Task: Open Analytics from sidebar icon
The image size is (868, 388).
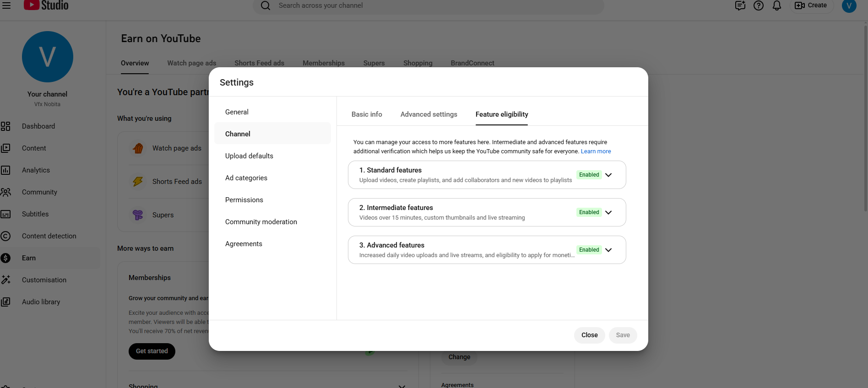Action: pos(5,170)
